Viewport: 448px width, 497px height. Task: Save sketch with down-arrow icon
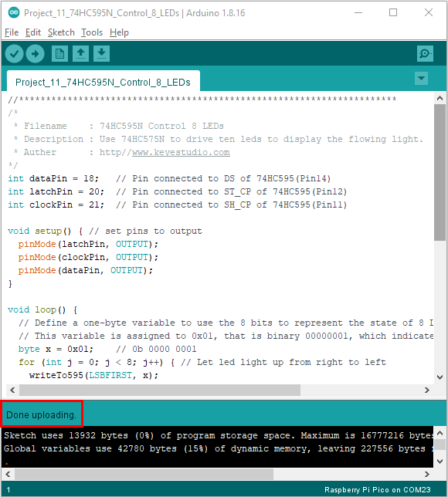coord(101,53)
